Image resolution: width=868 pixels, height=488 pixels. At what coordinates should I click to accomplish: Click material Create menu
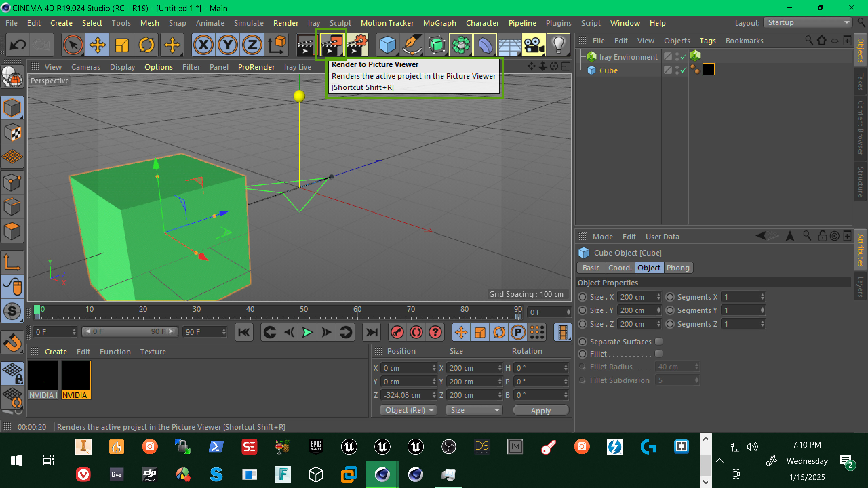[x=56, y=352]
